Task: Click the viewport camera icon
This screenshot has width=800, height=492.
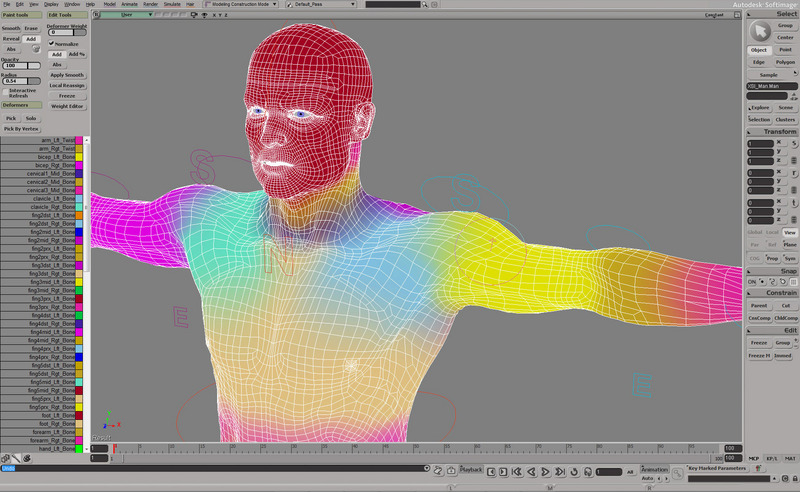Action: tap(194, 15)
